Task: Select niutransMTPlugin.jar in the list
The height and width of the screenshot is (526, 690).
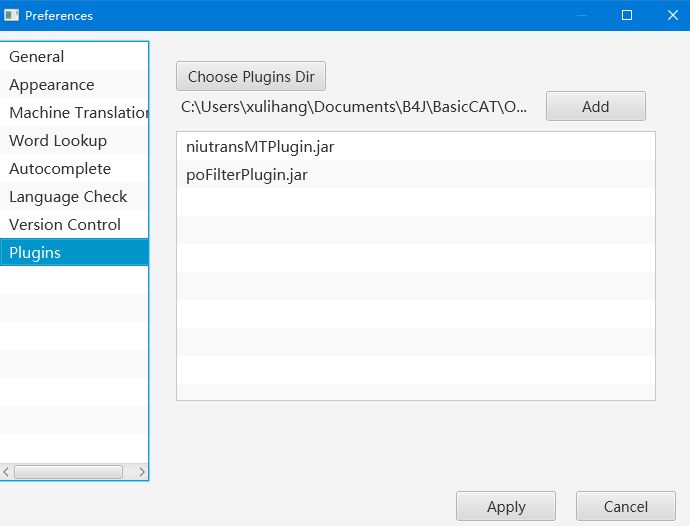Action: tap(416, 147)
